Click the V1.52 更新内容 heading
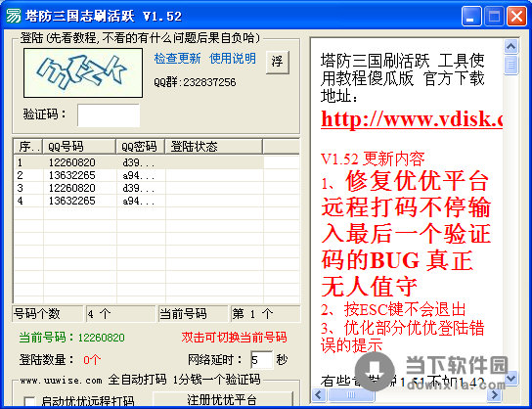Viewport: 532px width, 409px height. coord(373,159)
